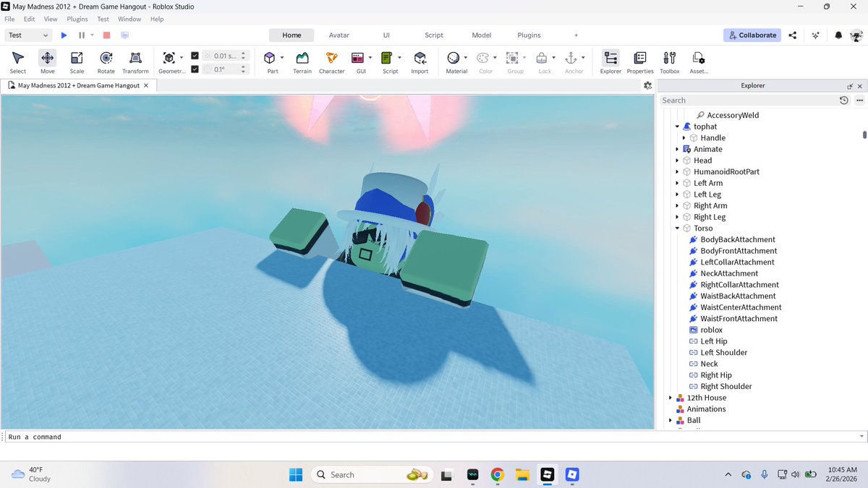Switch to the Script ribbon tab
The width and height of the screenshot is (868, 488).
(x=434, y=35)
